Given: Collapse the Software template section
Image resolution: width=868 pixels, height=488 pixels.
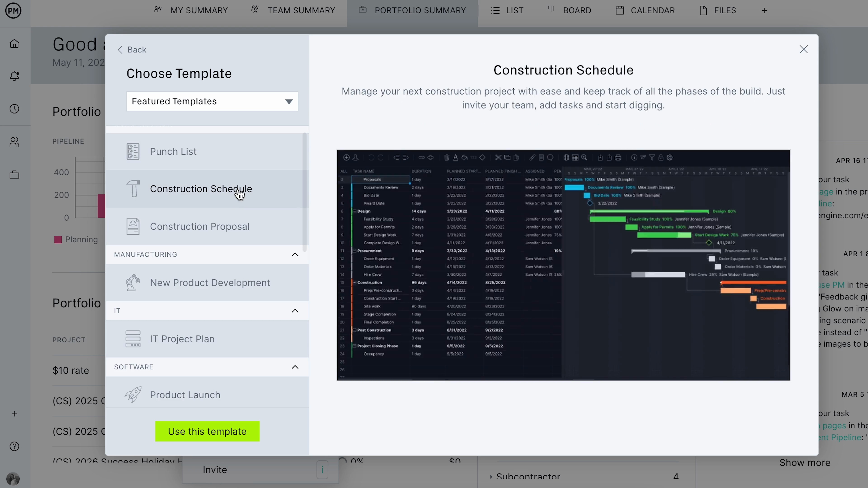Looking at the screenshot, I should coord(295,367).
